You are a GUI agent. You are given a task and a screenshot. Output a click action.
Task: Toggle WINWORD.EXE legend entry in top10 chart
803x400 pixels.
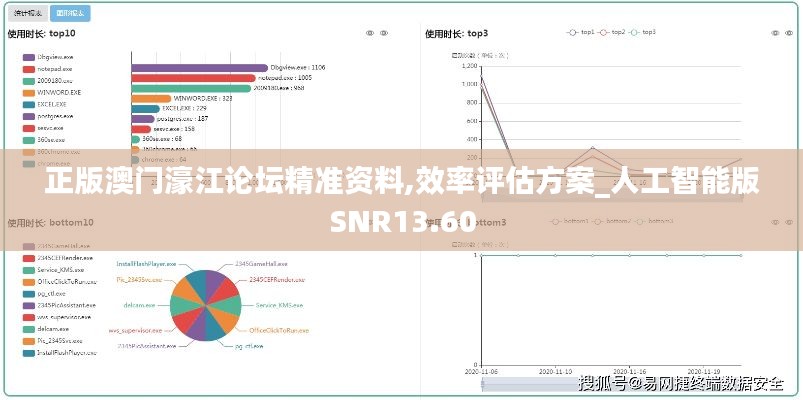pos(52,93)
